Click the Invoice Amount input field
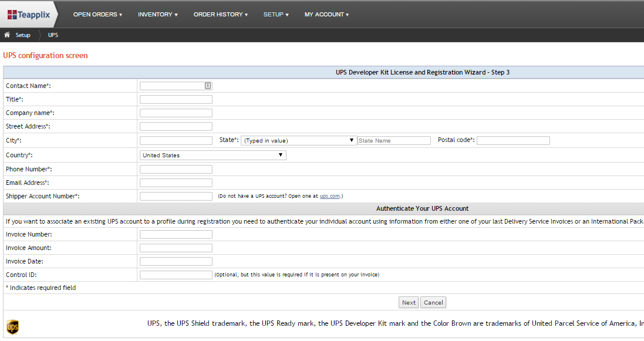 (176, 248)
